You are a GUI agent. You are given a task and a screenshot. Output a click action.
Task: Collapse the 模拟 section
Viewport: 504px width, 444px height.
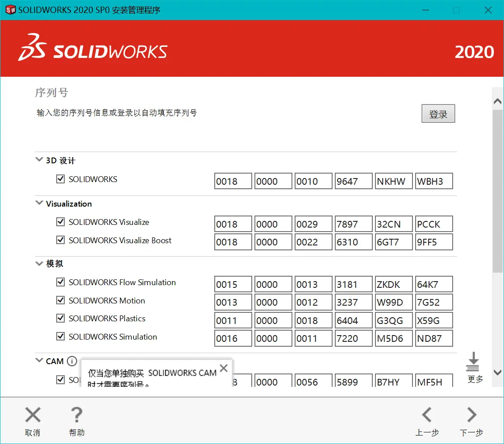point(39,263)
